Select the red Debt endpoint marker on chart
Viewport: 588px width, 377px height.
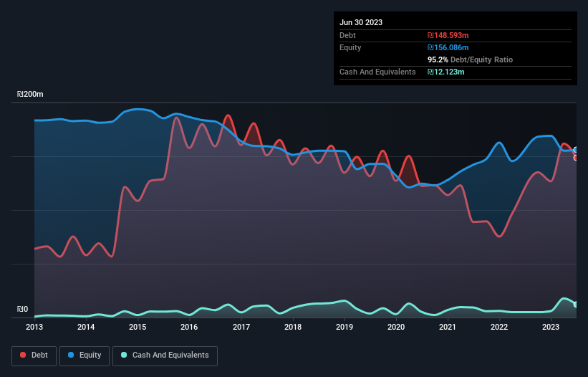(576, 158)
